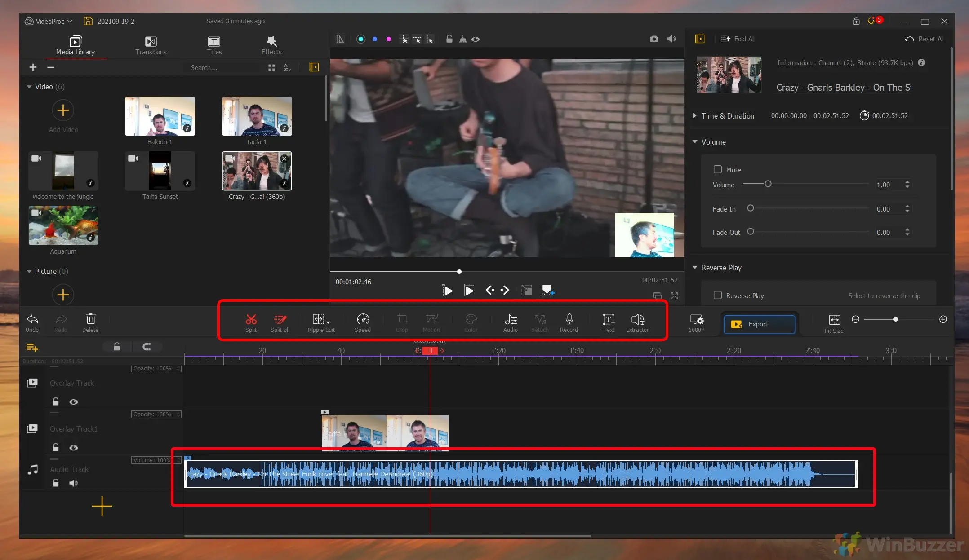Viewport: 969px width, 560px height.
Task: Select the Aquarium video thumbnail
Action: 63,225
